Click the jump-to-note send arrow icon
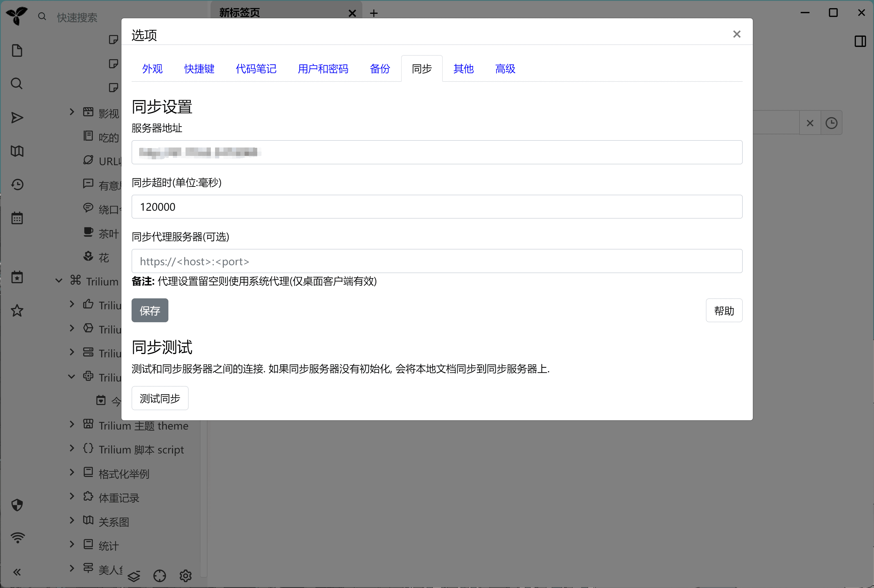 pyautogui.click(x=17, y=118)
